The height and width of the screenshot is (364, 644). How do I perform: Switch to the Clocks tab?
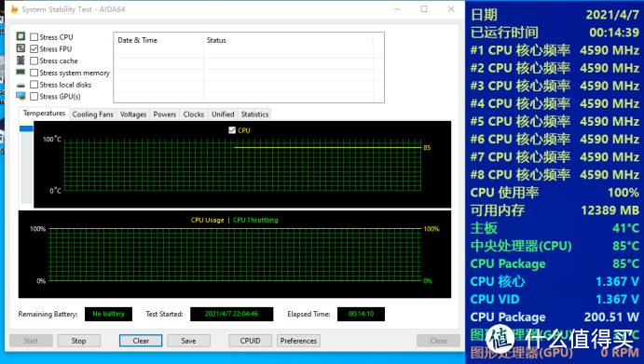tap(194, 115)
